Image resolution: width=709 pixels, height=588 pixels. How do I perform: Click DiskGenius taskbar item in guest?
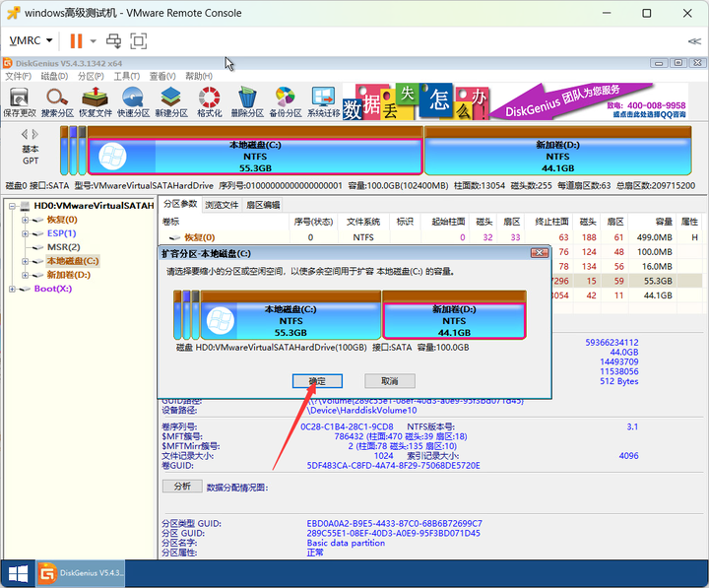pos(80,573)
